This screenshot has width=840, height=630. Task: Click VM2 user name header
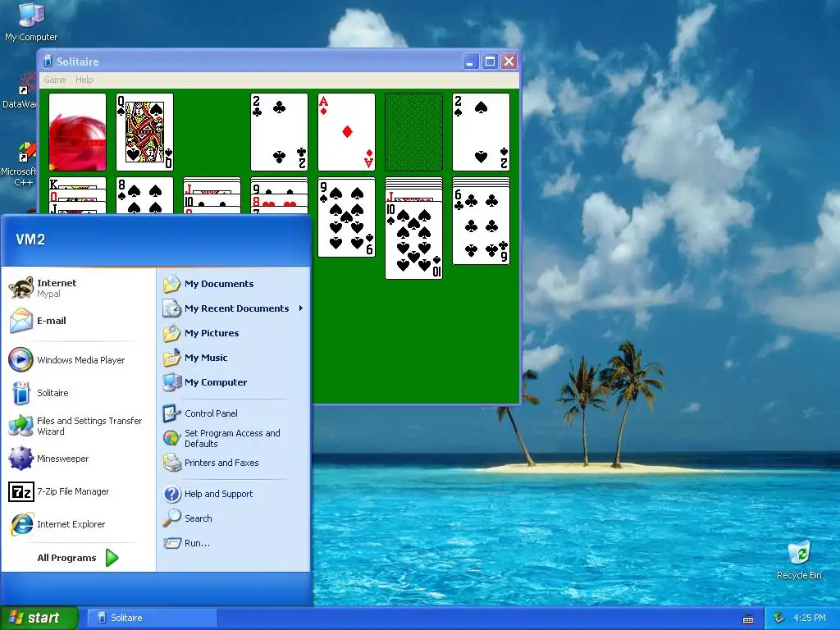pyautogui.click(x=30, y=240)
